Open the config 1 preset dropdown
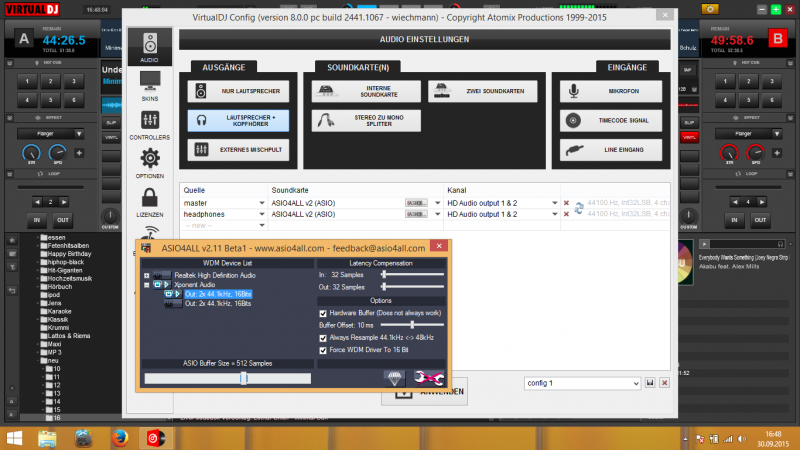Image resolution: width=800 pixels, height=450 pixels. [x=636, y=383]
